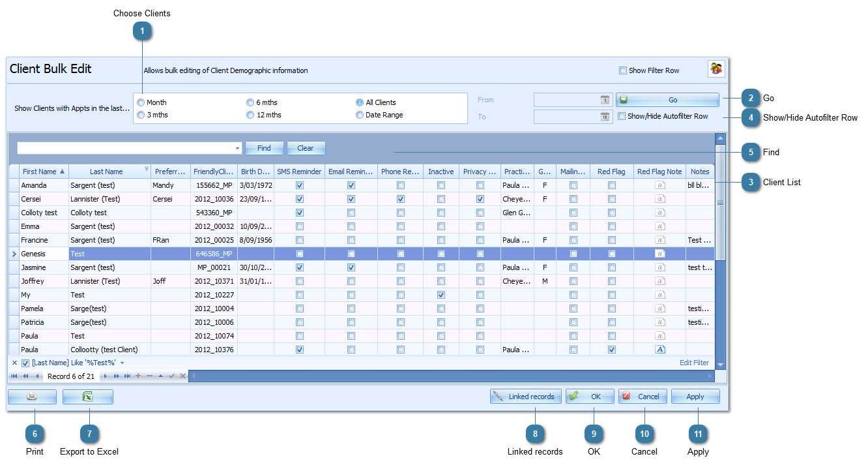The height and width of the screenshot is (467, 868).
Task: Click the horizontal scrollbar right arrow
Action: (710, 376)
